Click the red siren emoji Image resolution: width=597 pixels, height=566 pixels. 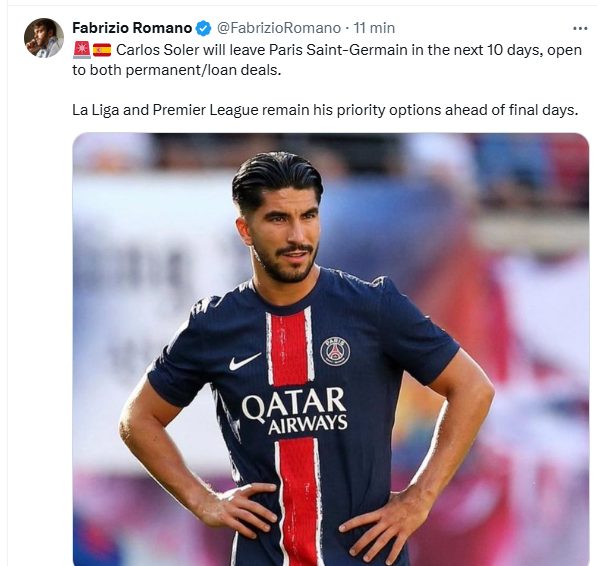pyautogui.click(x=81, y=50)
